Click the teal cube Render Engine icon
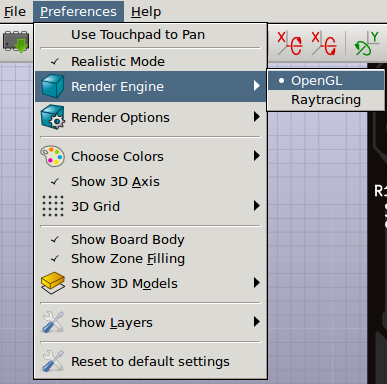Image resolution: width=387 pixels, height=384 pixels. 53,86
